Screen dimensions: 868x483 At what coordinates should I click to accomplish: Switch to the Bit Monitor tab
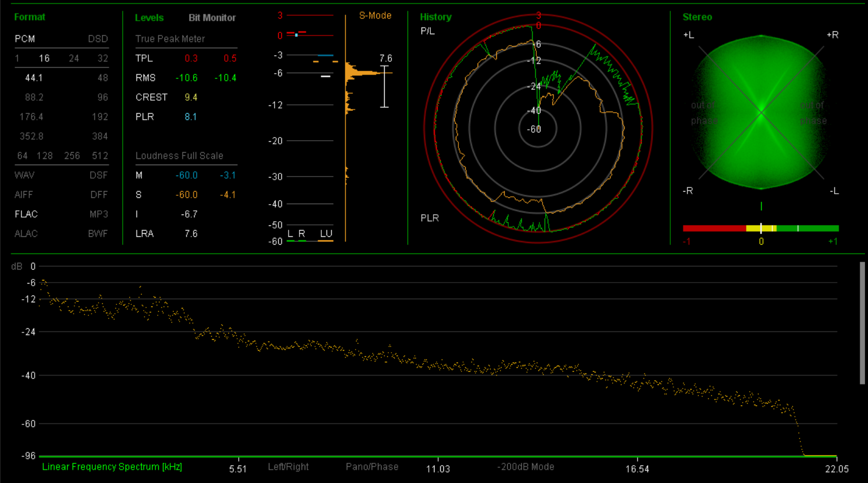(x=212, y=18)
